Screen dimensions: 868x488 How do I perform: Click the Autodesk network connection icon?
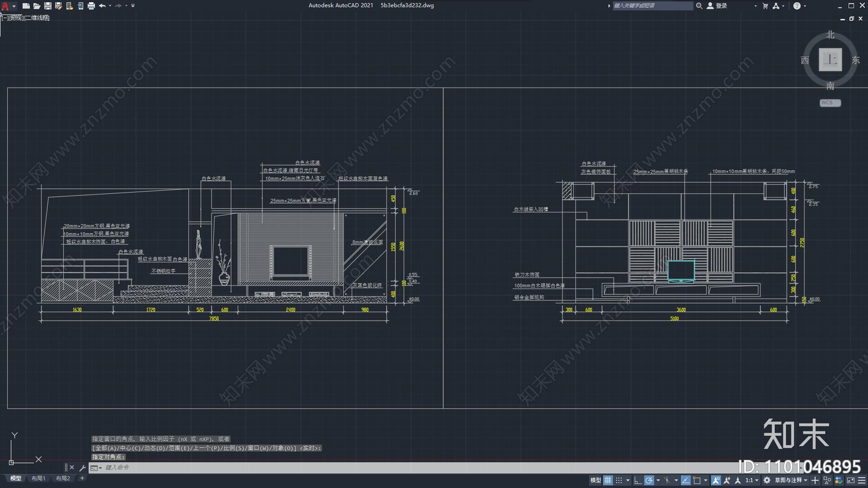click(776, 5)
